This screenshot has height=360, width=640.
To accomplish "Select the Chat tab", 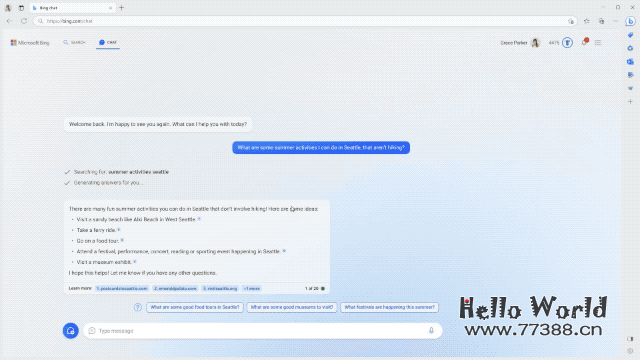I will (108, 42).
